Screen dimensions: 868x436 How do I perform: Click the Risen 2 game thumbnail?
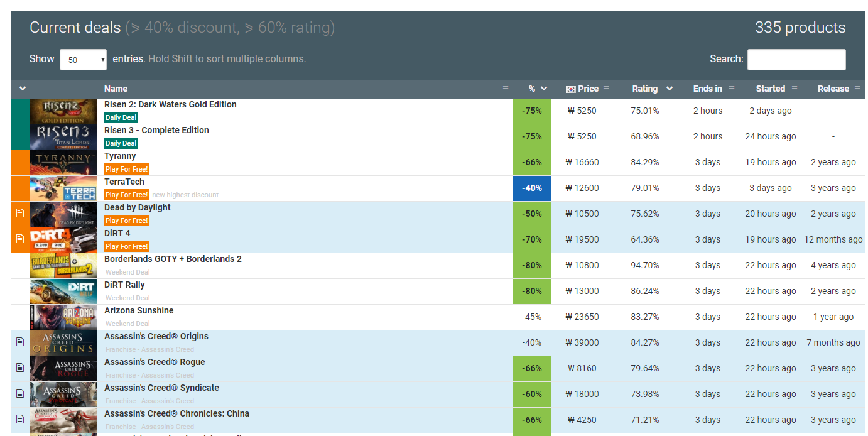[63, 111]
